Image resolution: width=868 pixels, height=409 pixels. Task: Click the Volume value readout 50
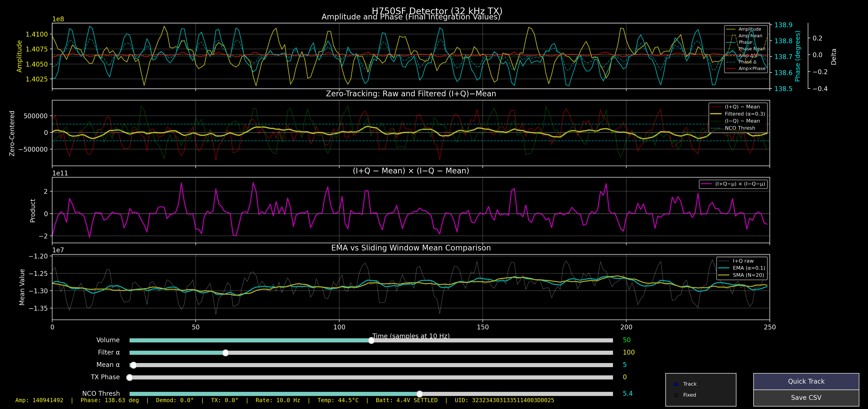tap(627, 340)
